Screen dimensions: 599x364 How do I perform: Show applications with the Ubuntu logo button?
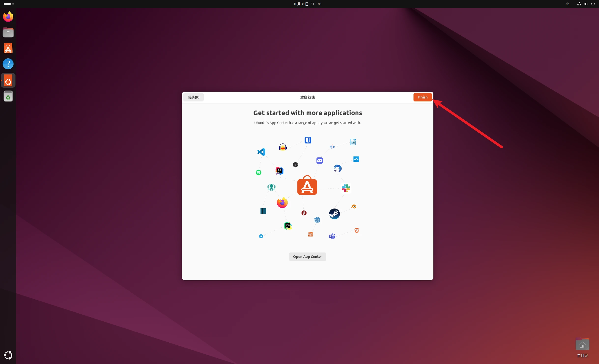click(8, 355)
